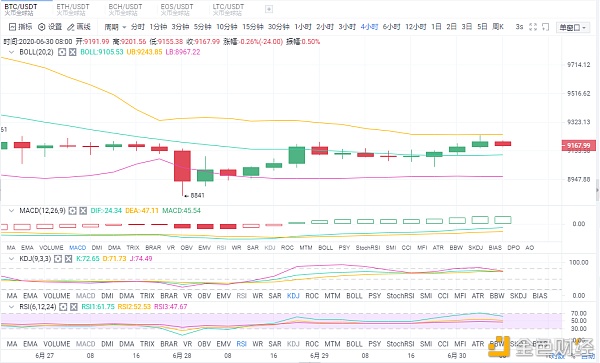Collapse the MACD(12,26,9) panel chevron

tap(11, 211)
